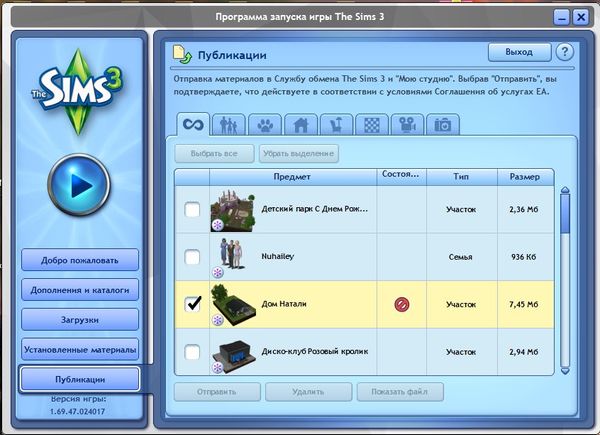Click the help question mark icon
The width and height of the screenshot is (600, 435).
564,51
